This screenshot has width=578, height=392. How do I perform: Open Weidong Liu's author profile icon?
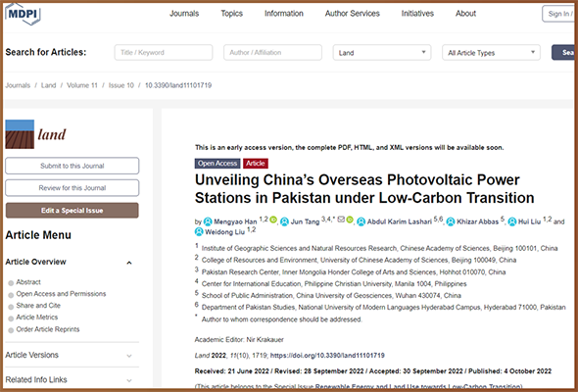point(199,232)
